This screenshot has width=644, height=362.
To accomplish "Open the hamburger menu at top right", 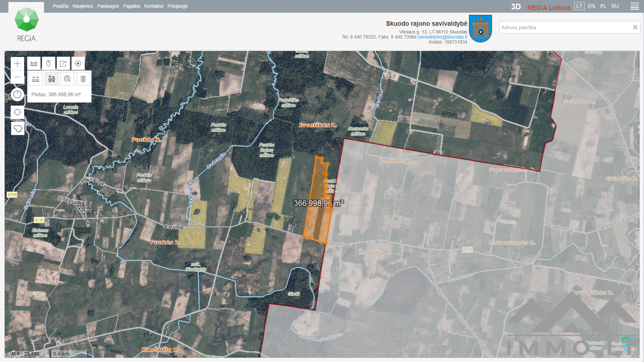I will tap(635, 6).
